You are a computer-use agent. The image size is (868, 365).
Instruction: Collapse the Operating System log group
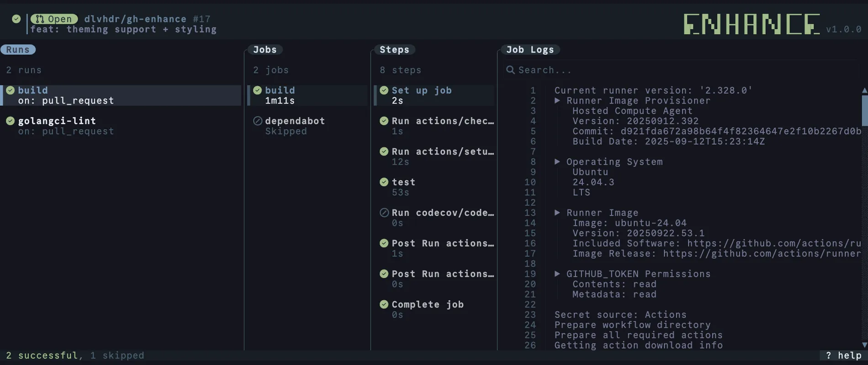click(557, 162)
